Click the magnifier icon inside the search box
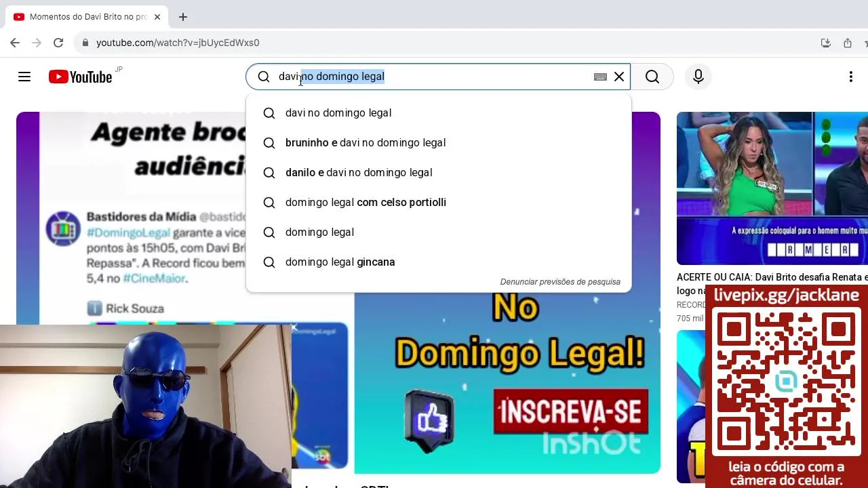The image size is (868, 488). tap(264, 77)
